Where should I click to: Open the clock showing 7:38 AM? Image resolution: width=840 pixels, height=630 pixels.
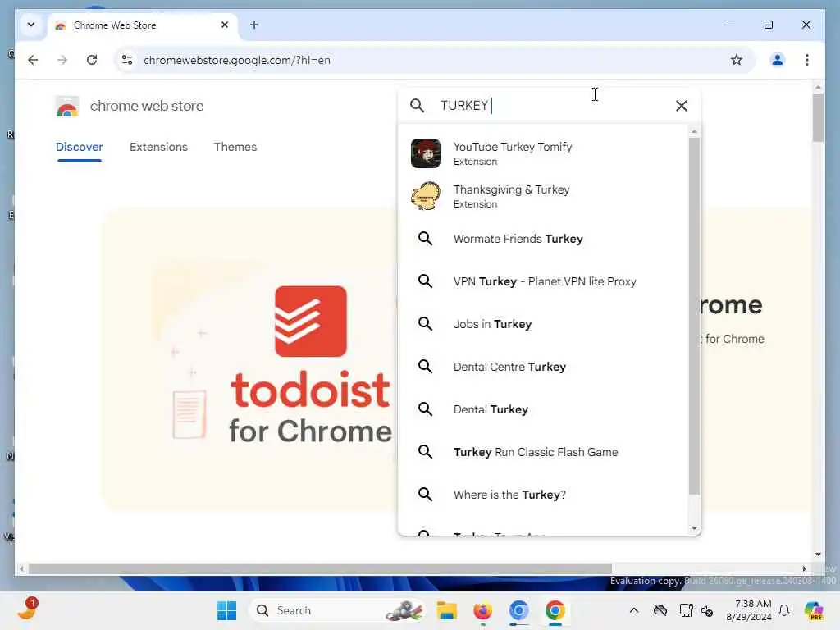pos(749,610)
